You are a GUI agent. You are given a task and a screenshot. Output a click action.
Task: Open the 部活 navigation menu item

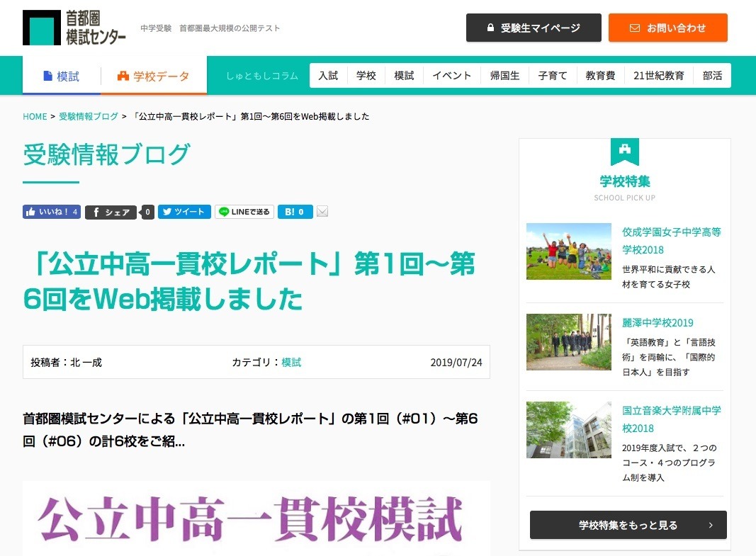pos(712,74)
